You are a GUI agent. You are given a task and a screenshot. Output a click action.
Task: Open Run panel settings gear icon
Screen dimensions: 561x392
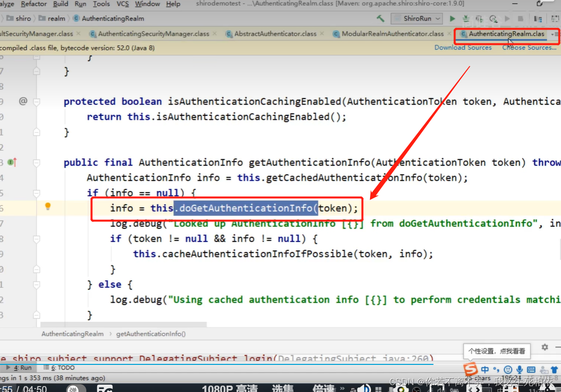pos(545,347)
